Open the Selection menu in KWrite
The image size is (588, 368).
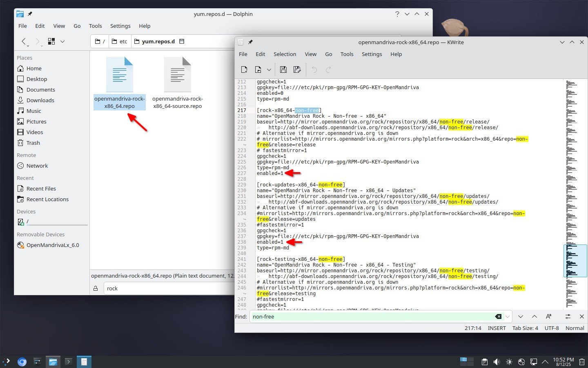coord(285,54)
